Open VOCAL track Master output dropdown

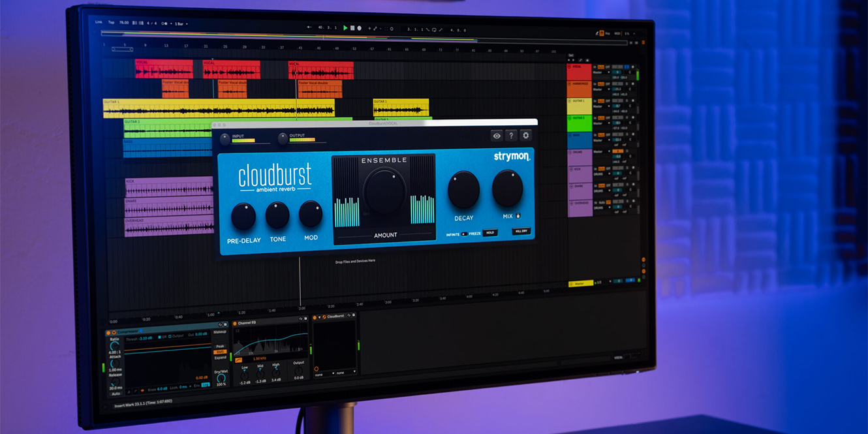pos(600,72)
